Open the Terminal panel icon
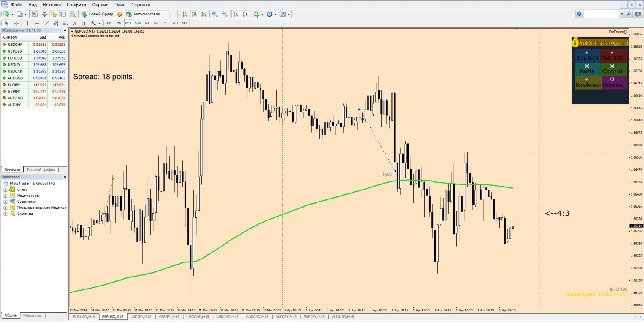This screenshot has width=644, height=322. 63,14
